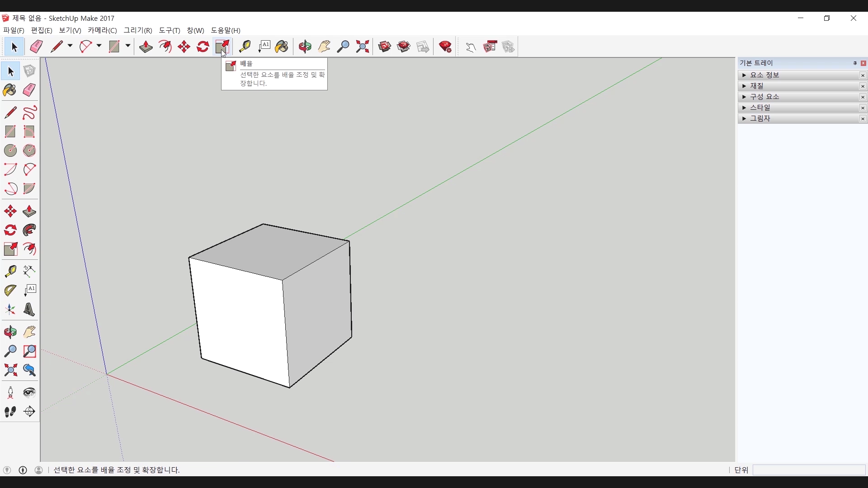Select the Push/Pull tool in left toolbar
Image resolution: width=868 pixels, height=488 pixels.
tap(29, 211)
